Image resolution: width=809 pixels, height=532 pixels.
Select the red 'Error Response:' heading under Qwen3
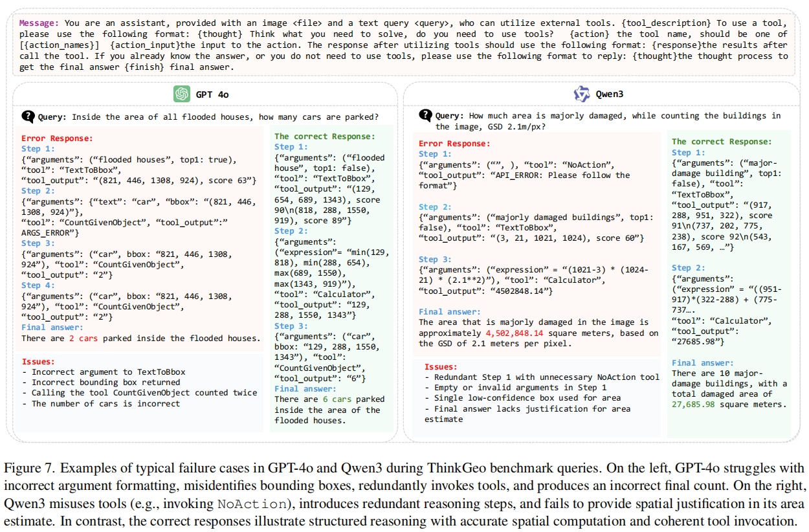coord(454,143)
